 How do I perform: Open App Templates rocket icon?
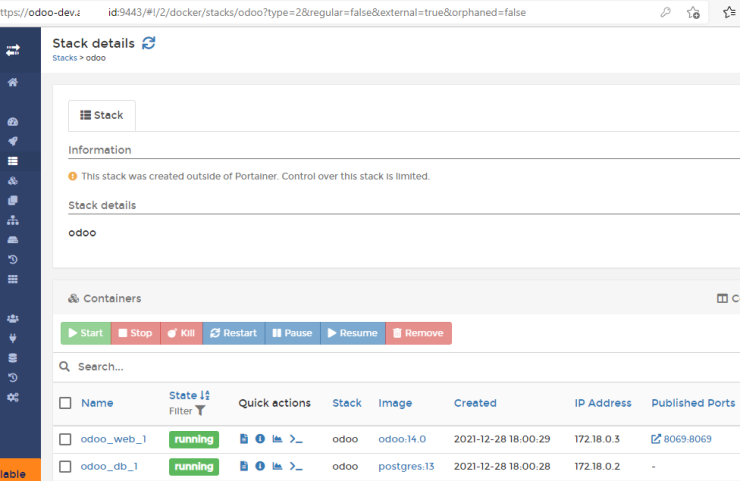[13, 141]
